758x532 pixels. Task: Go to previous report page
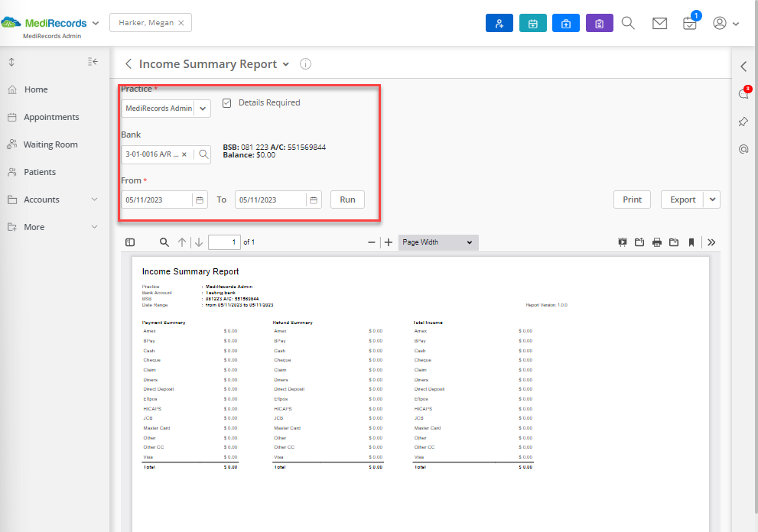coord(182,242)
